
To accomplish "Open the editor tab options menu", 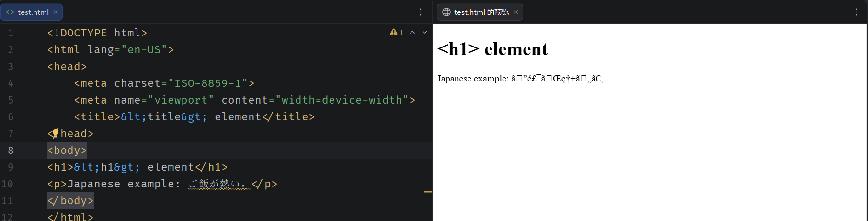I will 421,12.
